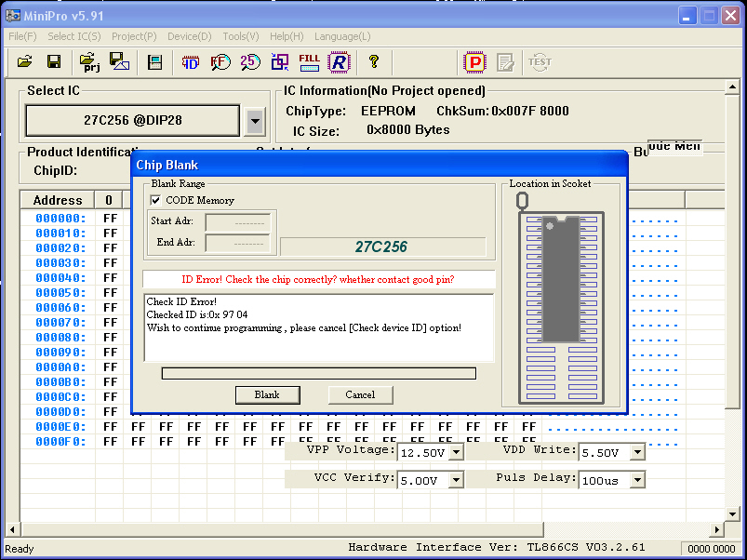Click the 27C256 chip name label in dialog
This screenshot has width=747, height=560.
[x=381, y=247]
